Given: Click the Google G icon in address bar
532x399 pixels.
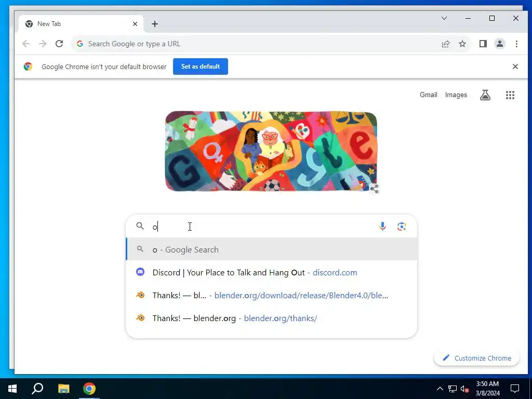Looking at the screenshot, I should (79, 44).
